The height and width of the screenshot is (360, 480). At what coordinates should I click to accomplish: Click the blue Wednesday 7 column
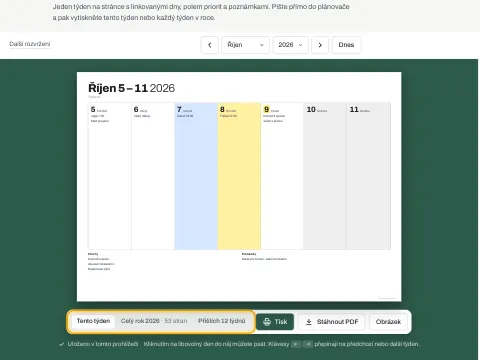[196, 176]
